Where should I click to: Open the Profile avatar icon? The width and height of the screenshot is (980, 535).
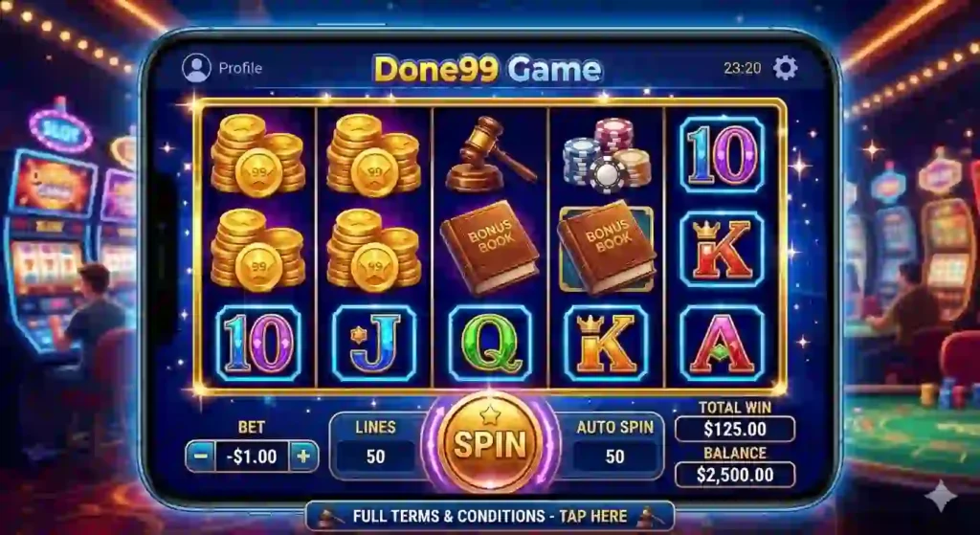pos(196,68)
